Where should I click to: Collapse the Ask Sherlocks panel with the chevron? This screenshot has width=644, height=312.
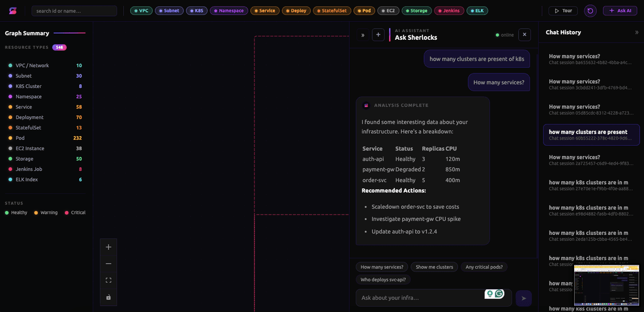(x=362, y=34)
